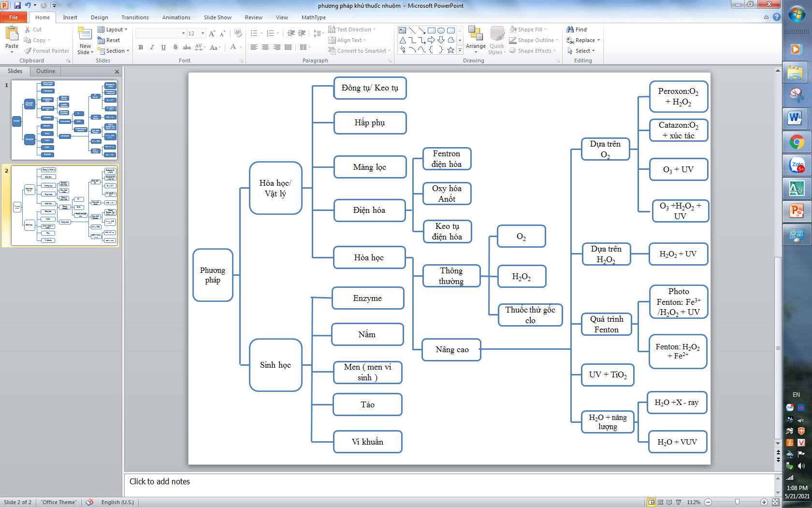This screenshot has width=812, height=508.
Task: Switch to Slide Sorter view icon
Action: pyautogui.click(x=660, y=502)
